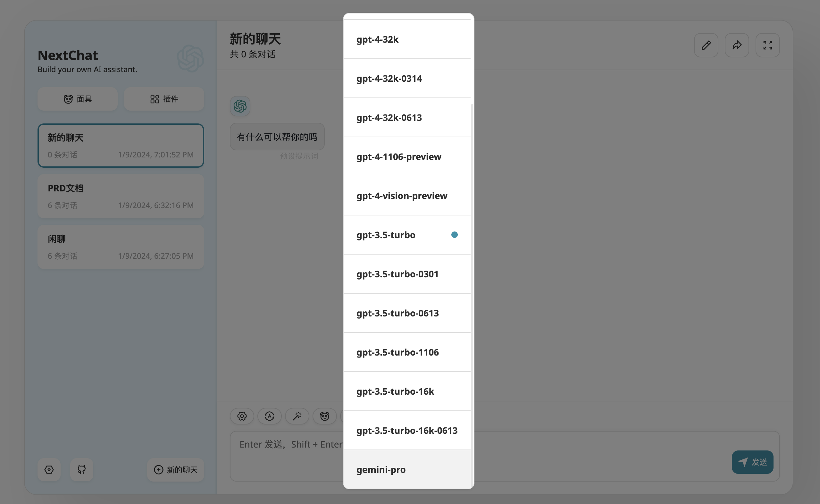Select gpt-3.5-turbo-0301 model
The width and height of the screenshot is (820, 504).
tap(407, 274)
